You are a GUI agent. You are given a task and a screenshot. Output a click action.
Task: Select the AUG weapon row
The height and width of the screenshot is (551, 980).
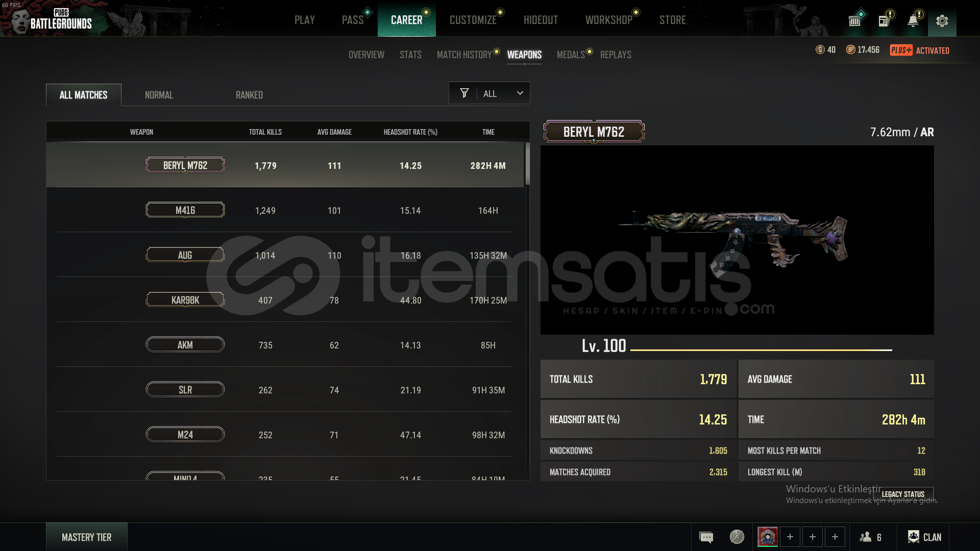(285, 255)
